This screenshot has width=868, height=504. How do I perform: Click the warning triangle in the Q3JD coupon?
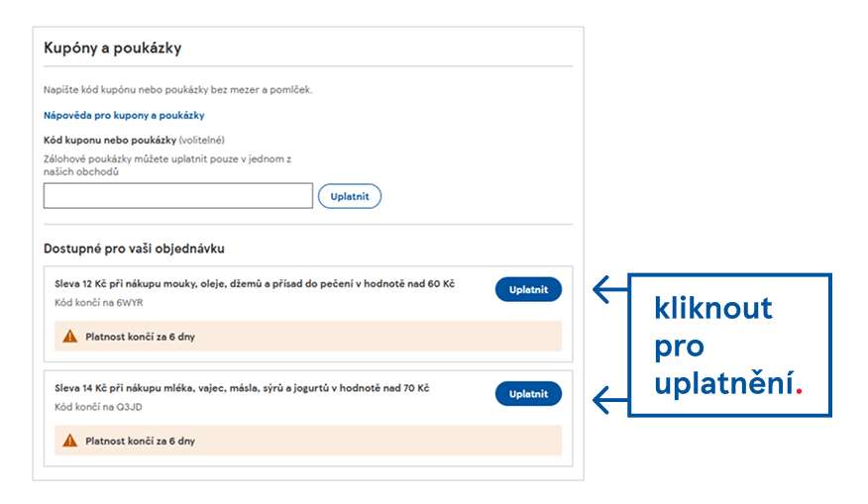(x=69, y=441)
